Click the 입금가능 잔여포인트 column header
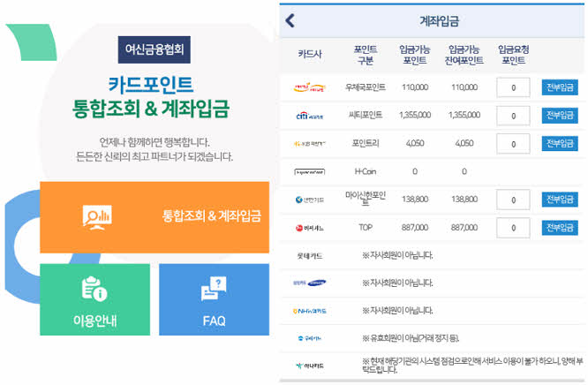 coord(464,55)
